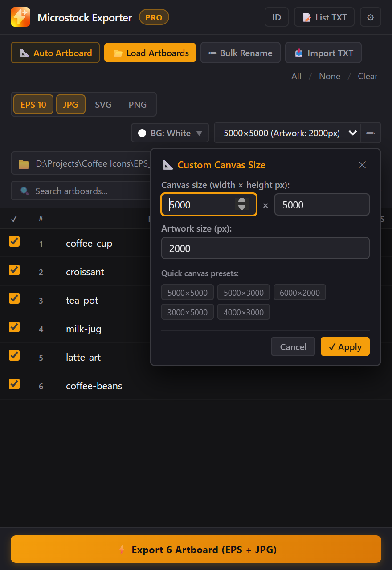Click the Artwork size input showing 2000
The height and width of the screenshot is (570, 392).
[x=265, y=248]
